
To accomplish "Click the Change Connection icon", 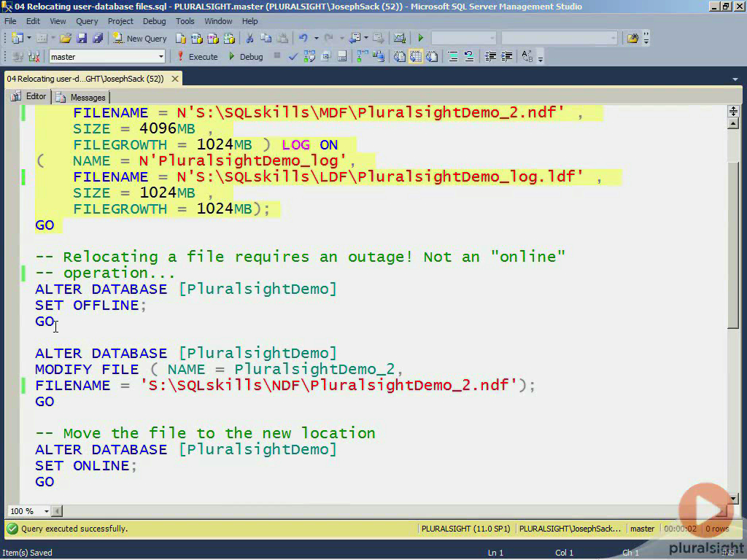I will tap(34, 57).
